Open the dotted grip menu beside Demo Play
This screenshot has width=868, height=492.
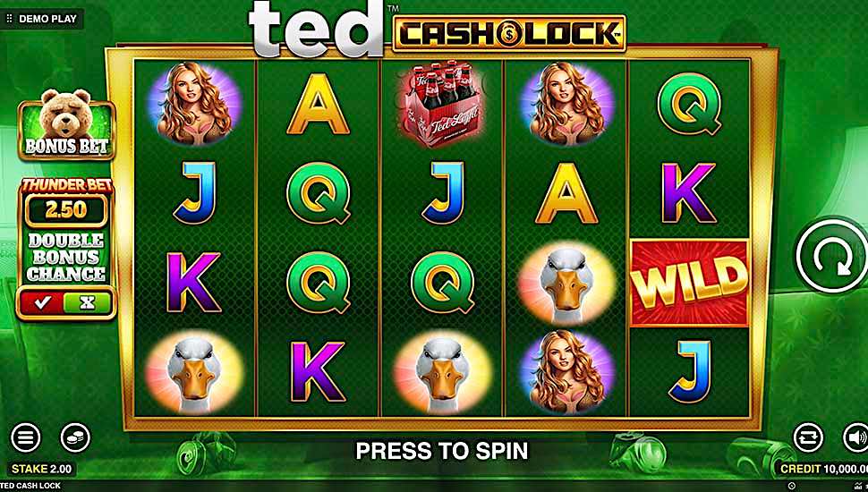click(x=9, y=19)
